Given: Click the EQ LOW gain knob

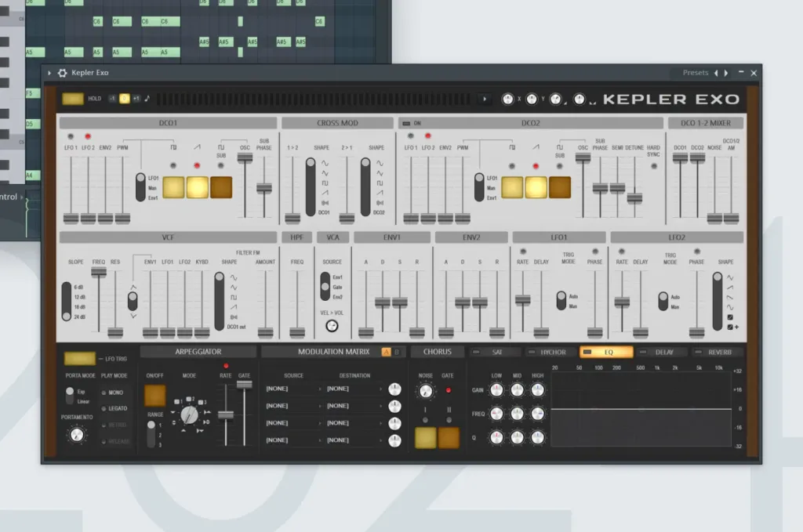Looking at the screenshot, I should pos(496,390).
